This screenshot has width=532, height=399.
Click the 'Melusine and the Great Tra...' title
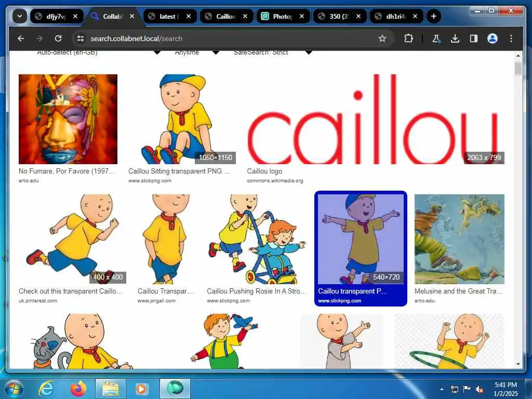click(459, 291)
